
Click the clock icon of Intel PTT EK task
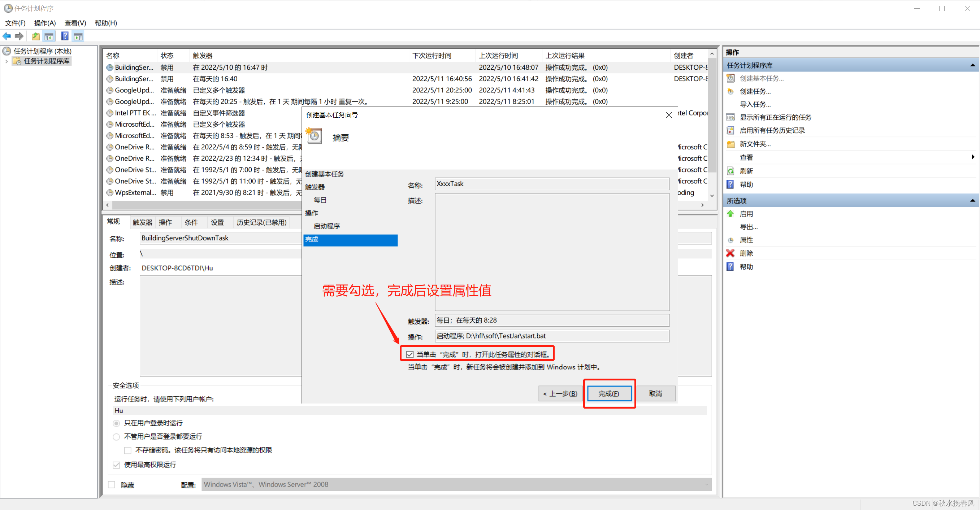(110, 113)
